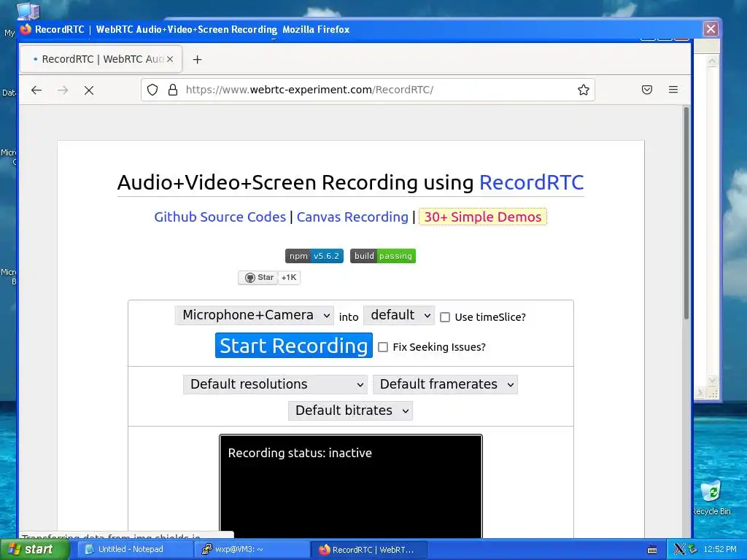Click up arrow on background window scrollbar
Image resolution: width=747 pixels, height=560 pixels.
click(712, 61)
